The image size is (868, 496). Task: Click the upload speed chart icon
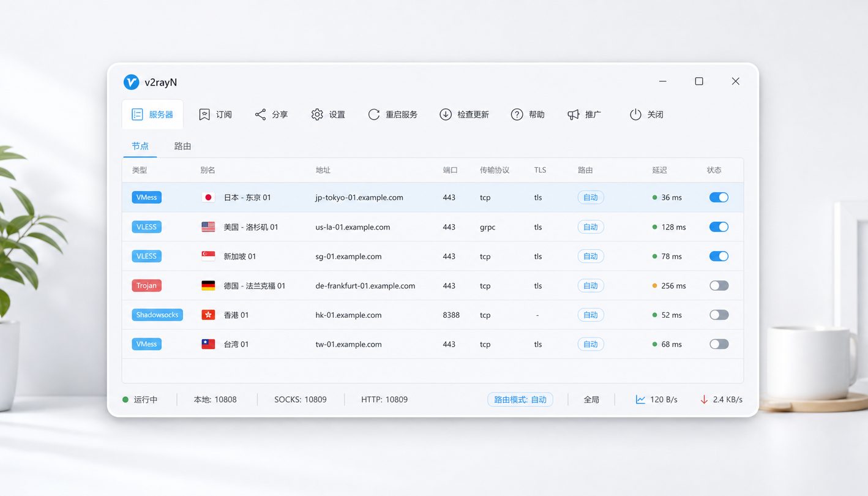(640, 400)
